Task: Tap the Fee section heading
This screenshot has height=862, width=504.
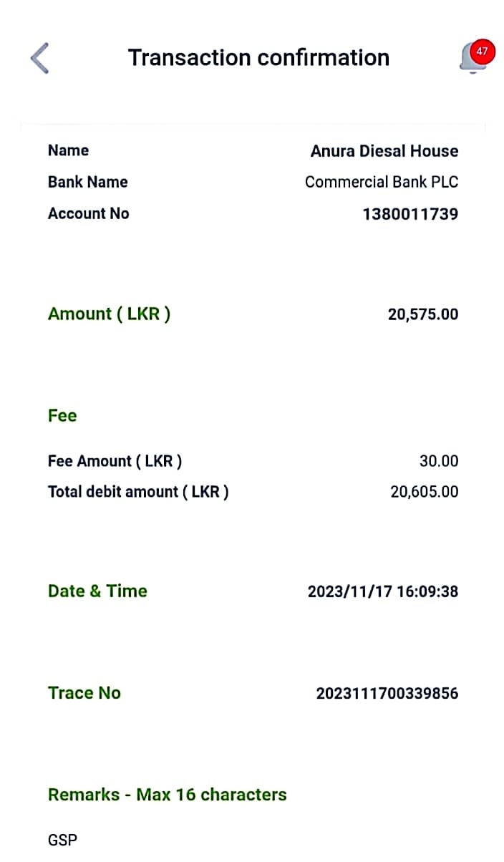Action: (62, 416)
